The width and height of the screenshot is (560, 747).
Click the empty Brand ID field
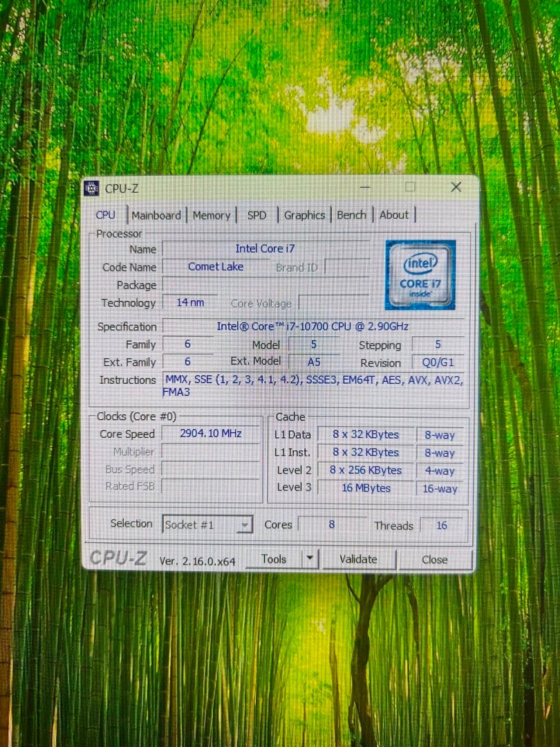pyautogui.click(x=347, y=268)
